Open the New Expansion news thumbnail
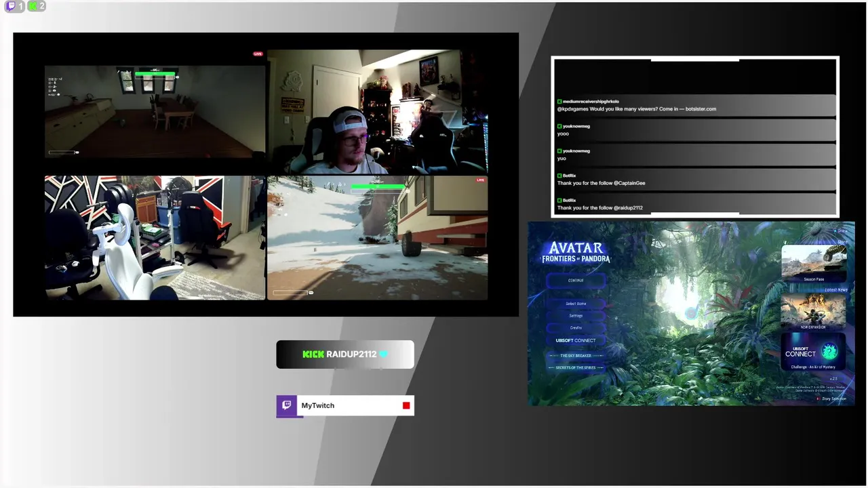This screenshot has height=488, width=868. (813, 312)
